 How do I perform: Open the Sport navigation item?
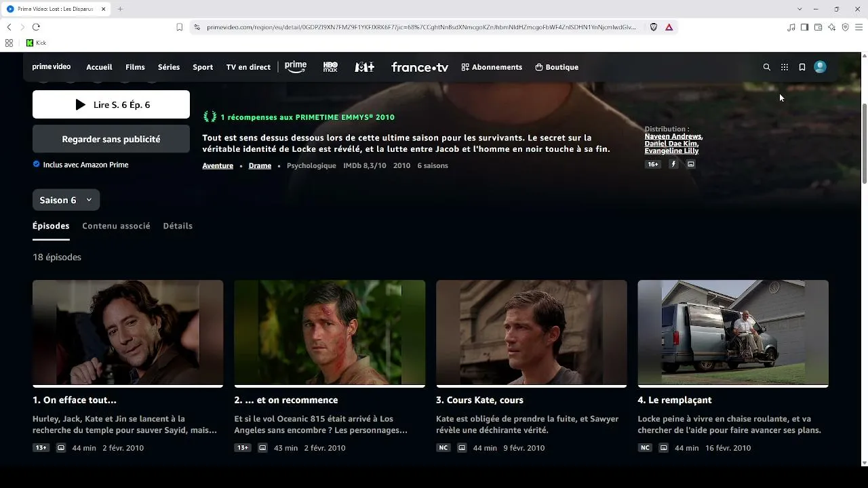coord(203,67)
